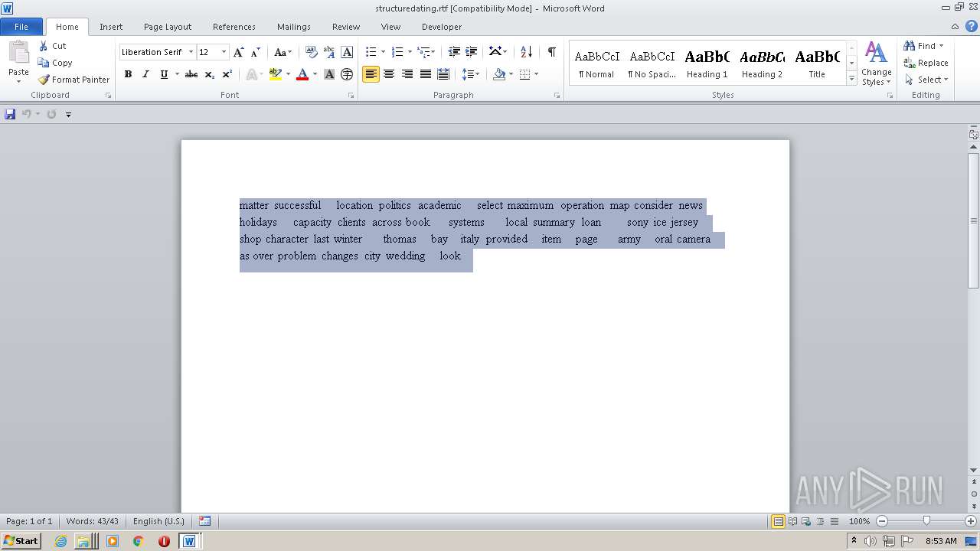
Task: Switch to the Review tab
Action: coord(346,27)
